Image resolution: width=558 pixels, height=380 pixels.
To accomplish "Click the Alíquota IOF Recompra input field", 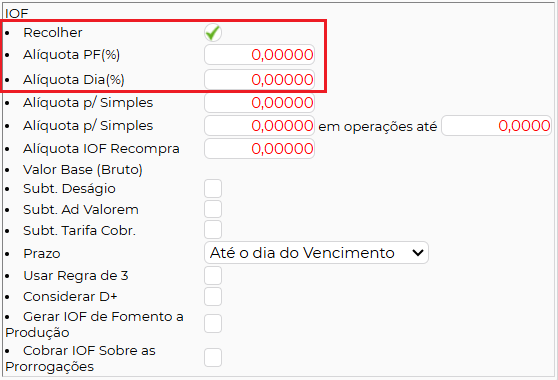I will (259, 148).
